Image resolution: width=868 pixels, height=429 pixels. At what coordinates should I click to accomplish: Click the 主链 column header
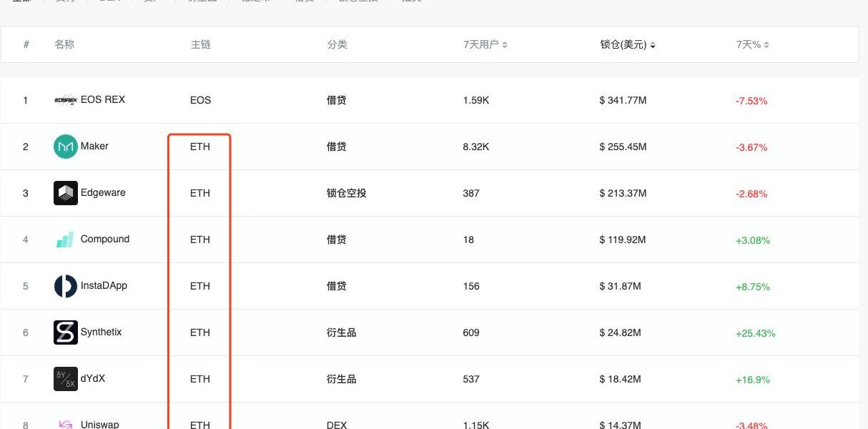tap(200, 45)
